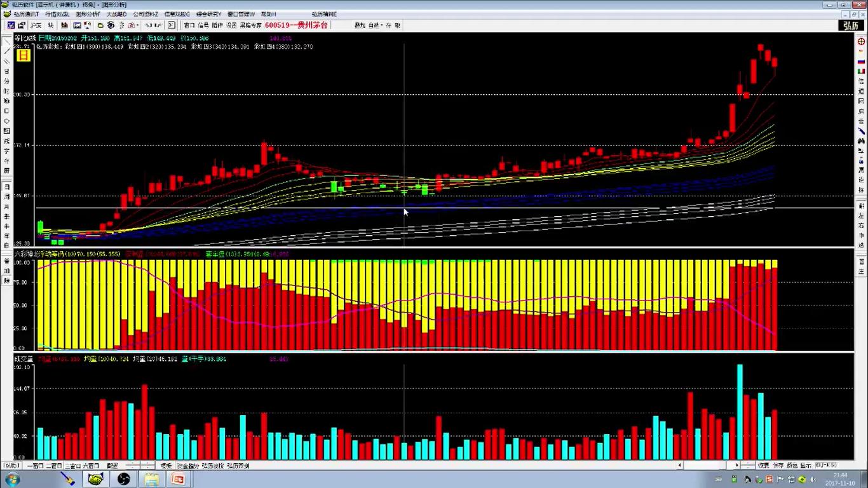The height and width of the screenshot is (488, 868).
Task: Click the taskbar clock showing 2017-11-10
Action: (841, 479)
